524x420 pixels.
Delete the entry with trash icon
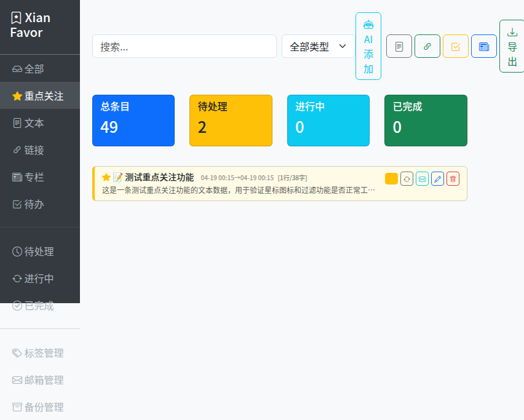(453, 179)
